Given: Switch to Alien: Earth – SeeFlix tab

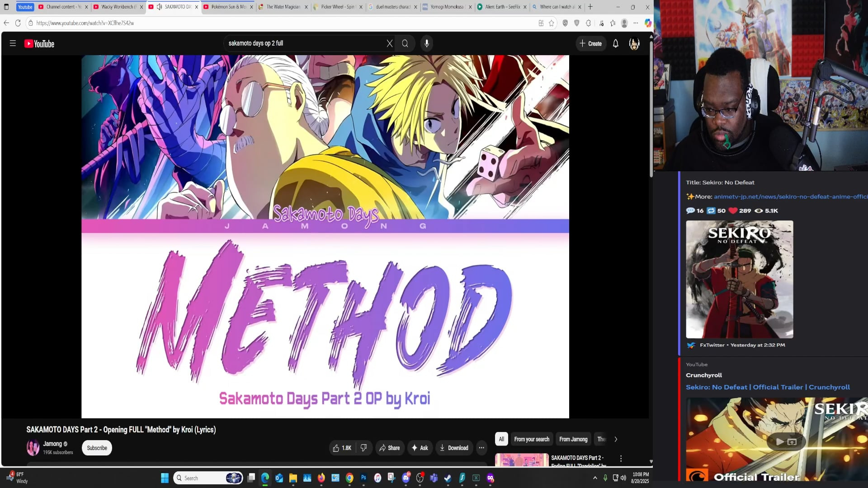Looking at the screenshot, I should 503,7.
